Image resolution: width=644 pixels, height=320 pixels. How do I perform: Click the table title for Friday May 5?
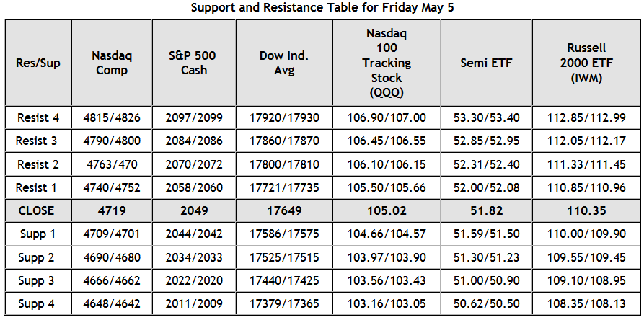tap(322, 8)
